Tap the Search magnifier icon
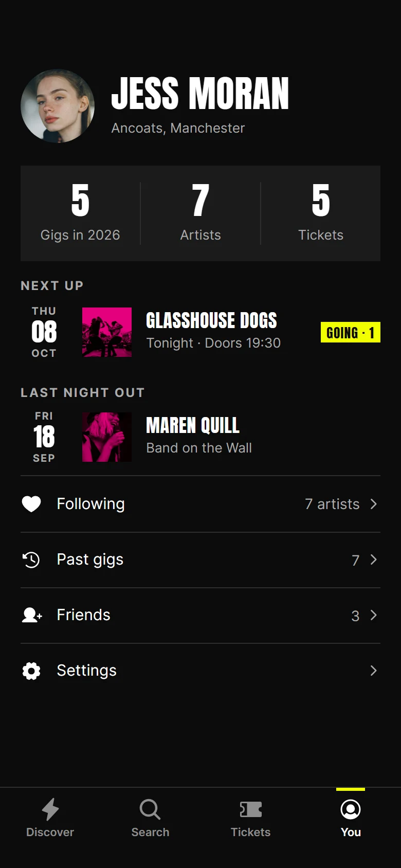 pyautogui.click(x=150, y=809)
